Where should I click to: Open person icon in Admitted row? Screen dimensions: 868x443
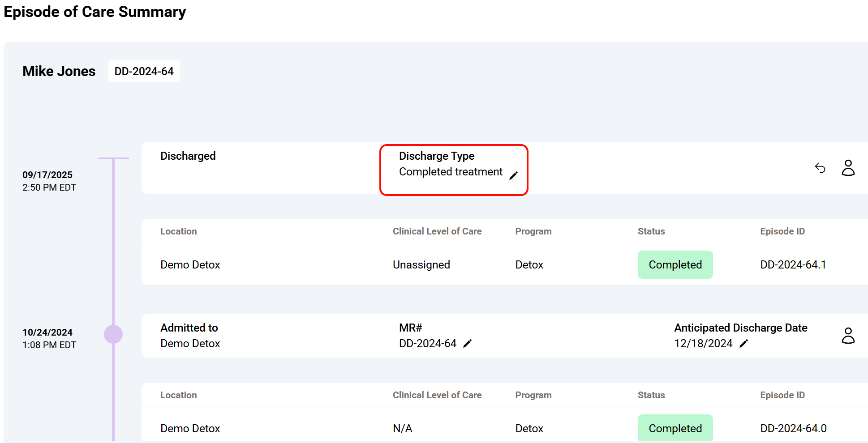coord(848,336)
